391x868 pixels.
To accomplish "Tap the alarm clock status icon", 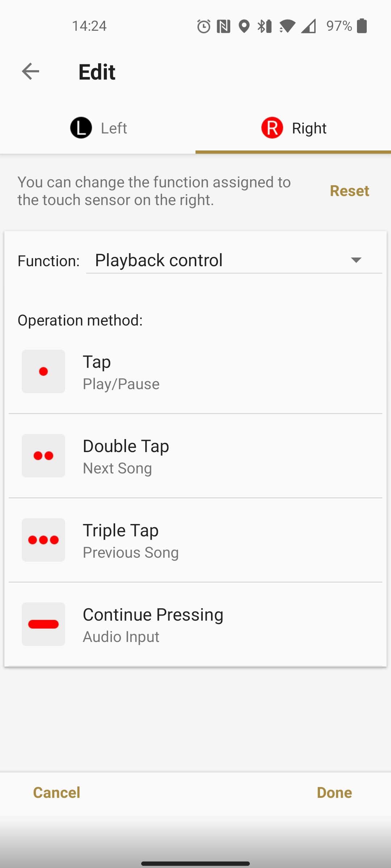I will (x=203, y=26).
